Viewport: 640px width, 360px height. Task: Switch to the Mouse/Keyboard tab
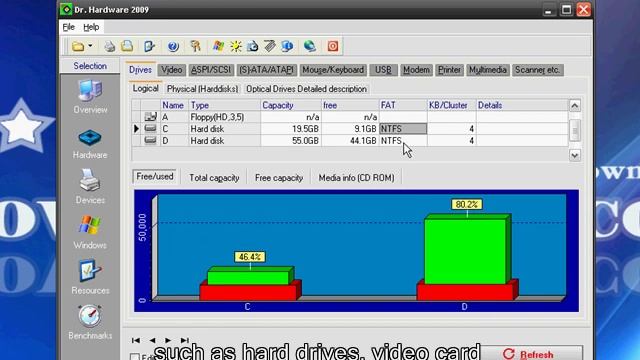(x=333, y=70)
